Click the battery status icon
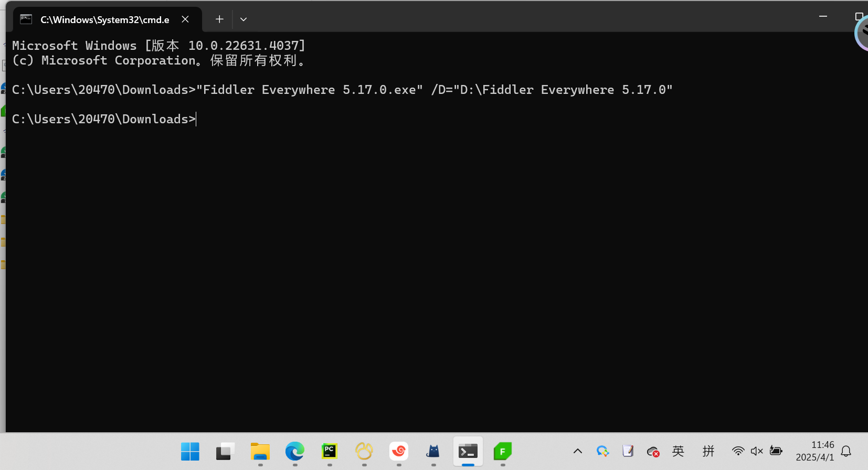 pyautogui.click(x=776, y=451)
